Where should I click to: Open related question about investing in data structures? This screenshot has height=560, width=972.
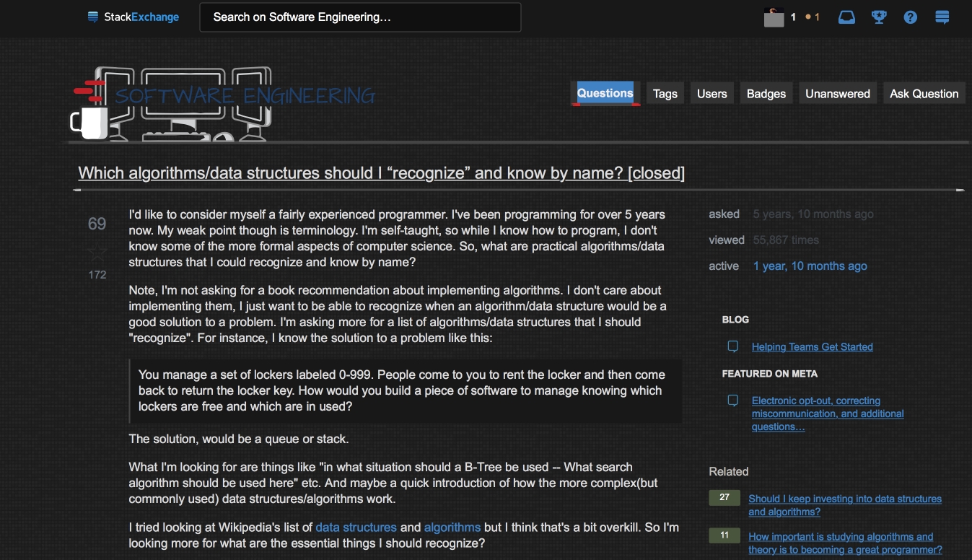pyautogui.click(x=844, y=505)
